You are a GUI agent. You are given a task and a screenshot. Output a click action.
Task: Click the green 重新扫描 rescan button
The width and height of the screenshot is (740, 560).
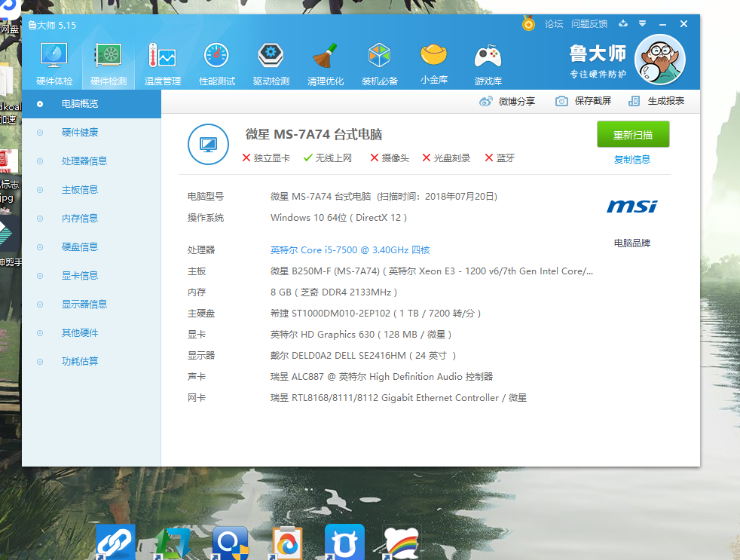[x=633, y=135]
